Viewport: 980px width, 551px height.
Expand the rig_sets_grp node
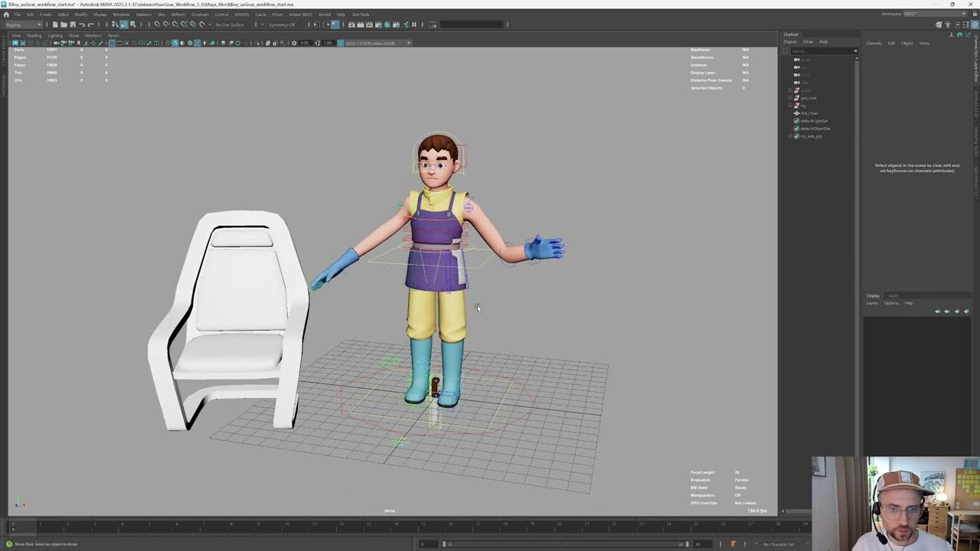tap(790, 136)
